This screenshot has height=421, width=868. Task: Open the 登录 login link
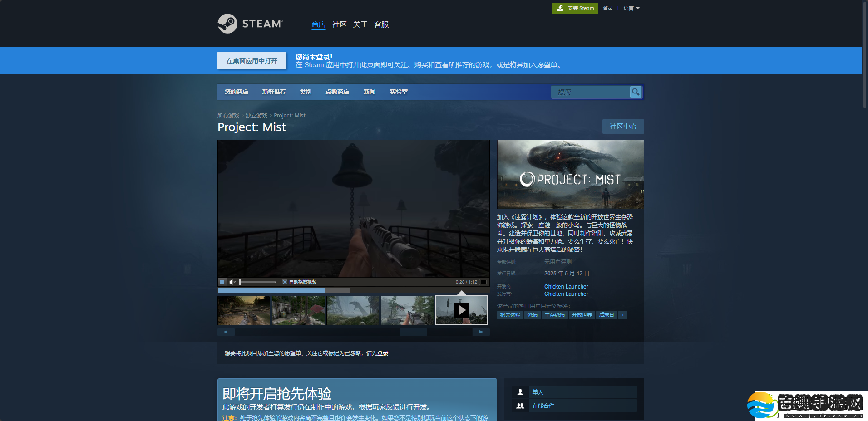pyautogui.click(x=607, y=8)
